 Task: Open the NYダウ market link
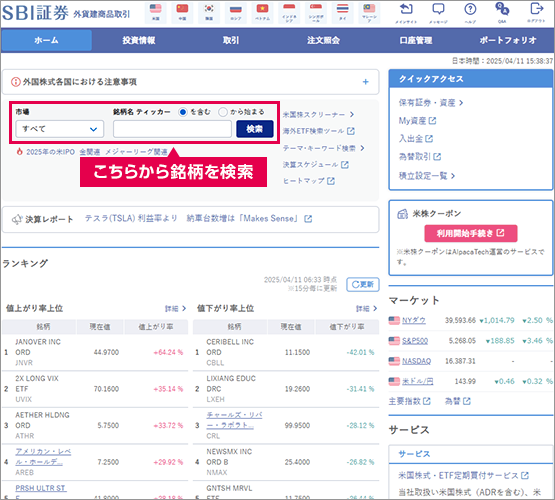tap(414, 320)
